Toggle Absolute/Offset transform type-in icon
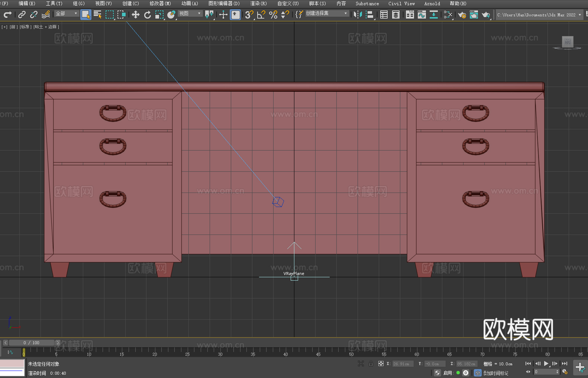This screenshot has width=588, height=378. coord(381,364)
